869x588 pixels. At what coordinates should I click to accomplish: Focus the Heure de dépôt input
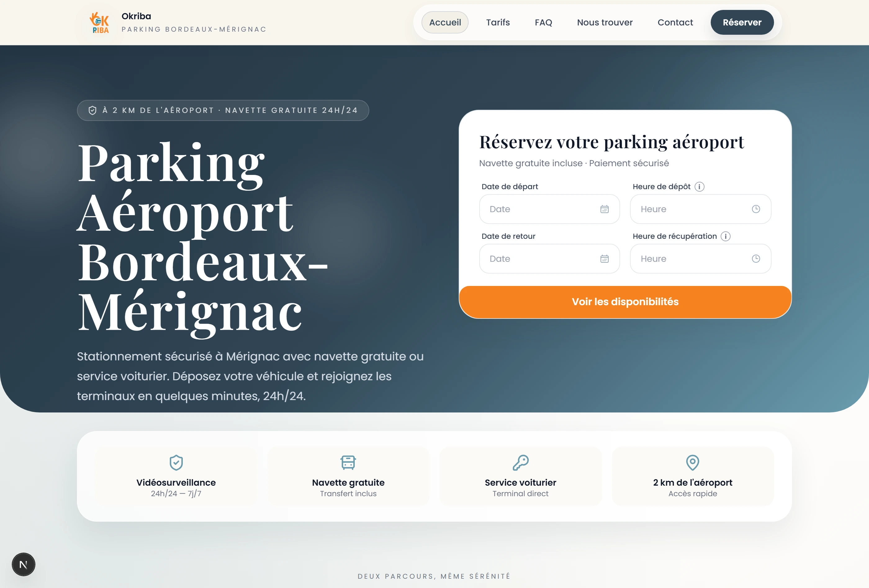coord(700,209)
